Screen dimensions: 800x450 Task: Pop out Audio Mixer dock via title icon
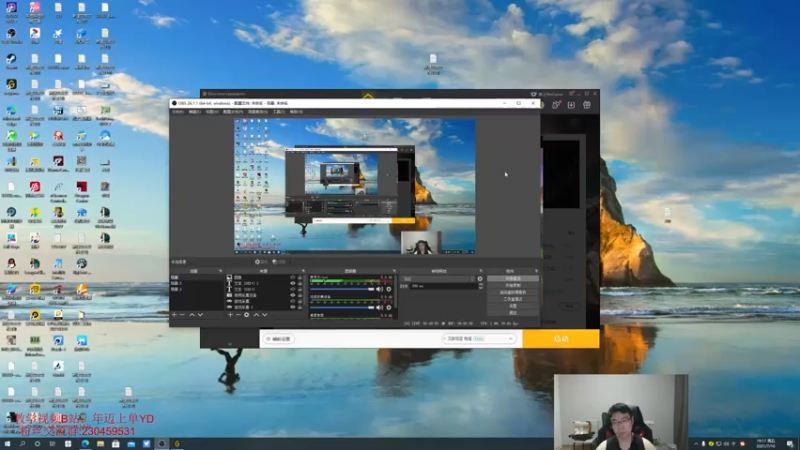tap(394, 271)
